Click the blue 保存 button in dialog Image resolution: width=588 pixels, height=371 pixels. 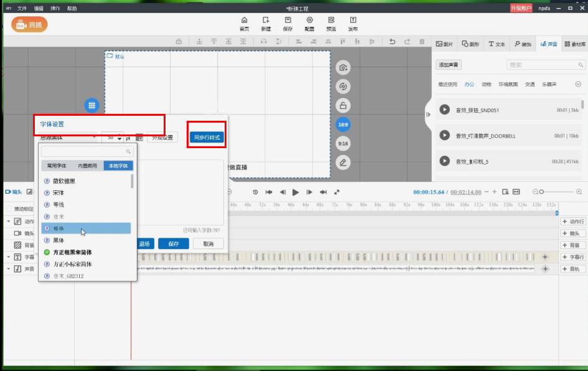pos(174,244)
